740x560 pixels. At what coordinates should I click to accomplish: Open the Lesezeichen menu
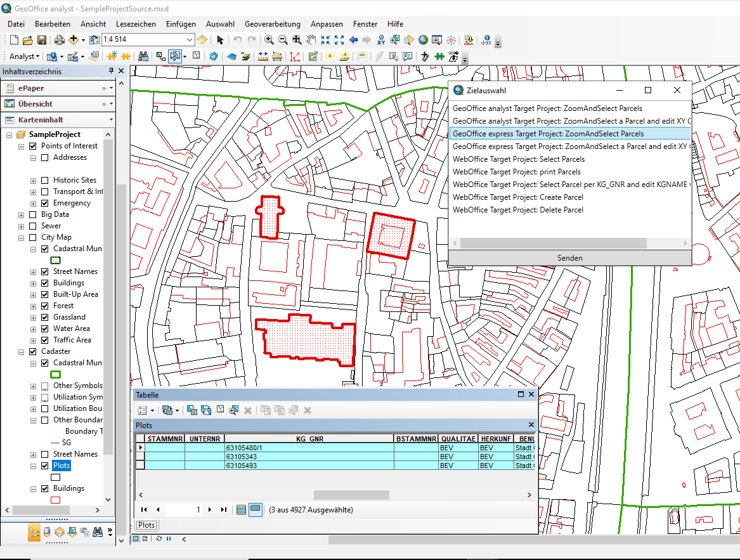click(136, 23)
